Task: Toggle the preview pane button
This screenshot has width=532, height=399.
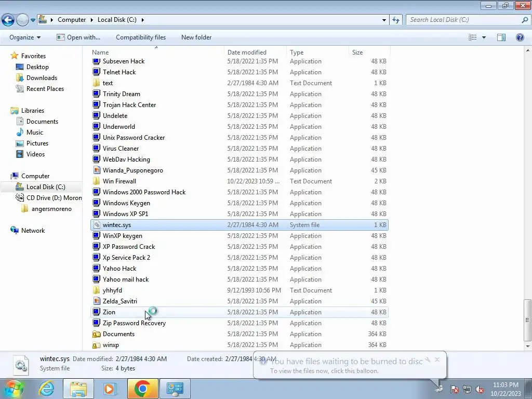Action: tap(501, 37)
